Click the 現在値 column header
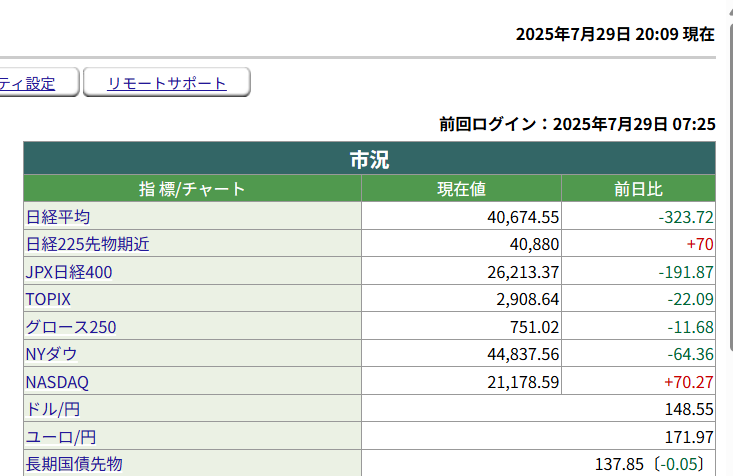 pyautogui.click(x=461, y=189)
